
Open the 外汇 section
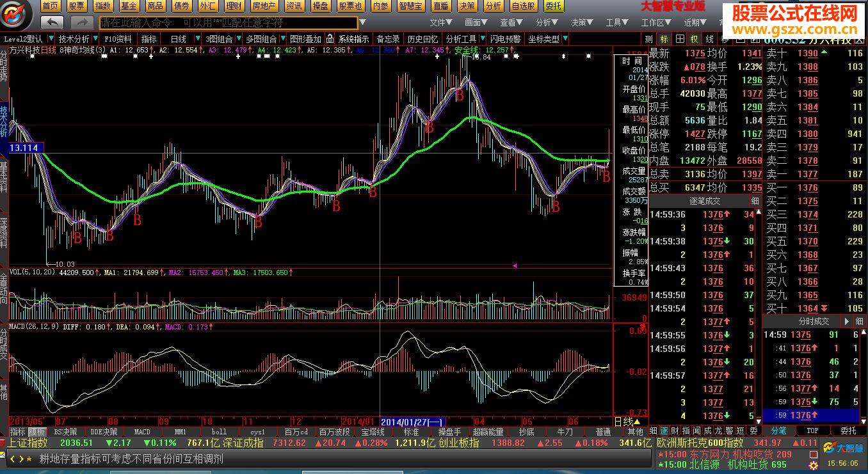207,6
